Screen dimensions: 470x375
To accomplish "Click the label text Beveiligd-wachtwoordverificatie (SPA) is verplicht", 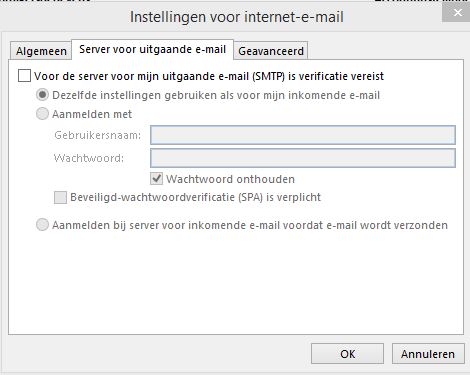I will point(195,197).
